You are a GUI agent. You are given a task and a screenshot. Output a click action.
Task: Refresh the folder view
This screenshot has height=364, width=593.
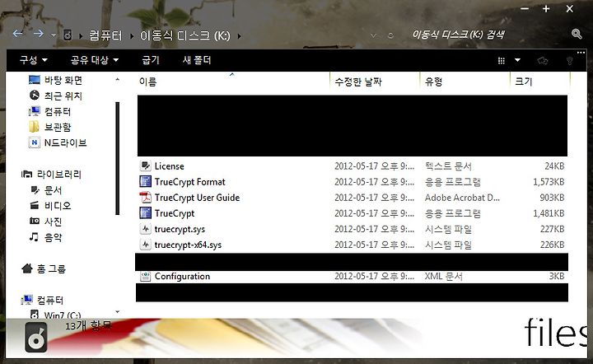(x=390, y=35)
